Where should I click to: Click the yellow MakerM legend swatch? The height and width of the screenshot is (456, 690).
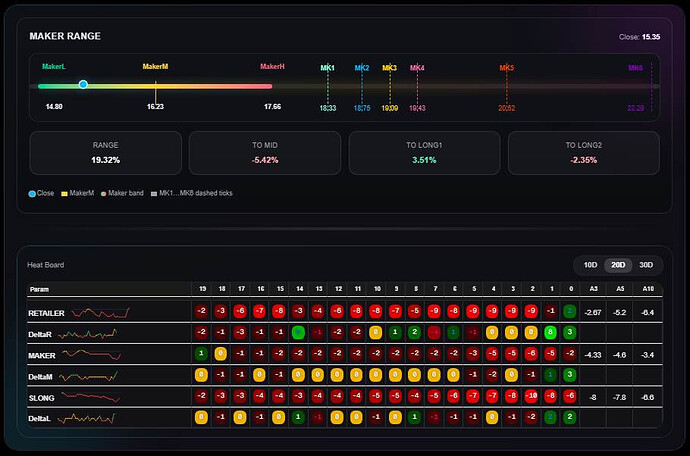64,194
